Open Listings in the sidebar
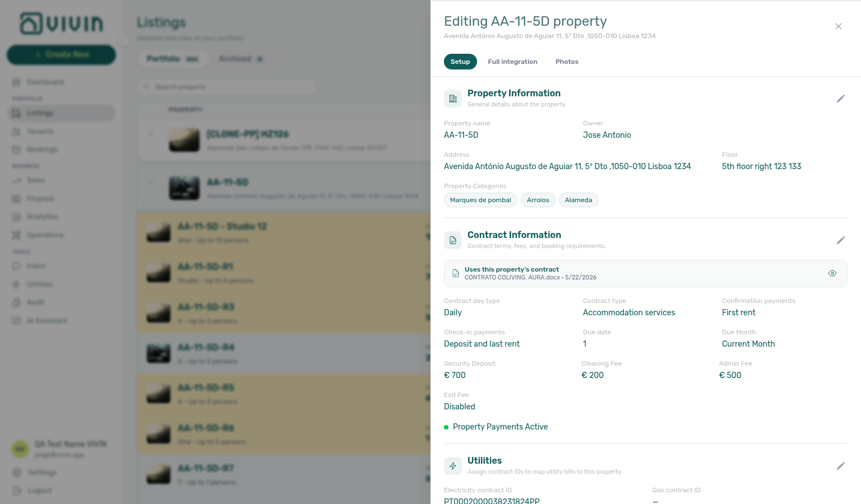The height and width of the screenshot is (504, 861). coord(62,113)
